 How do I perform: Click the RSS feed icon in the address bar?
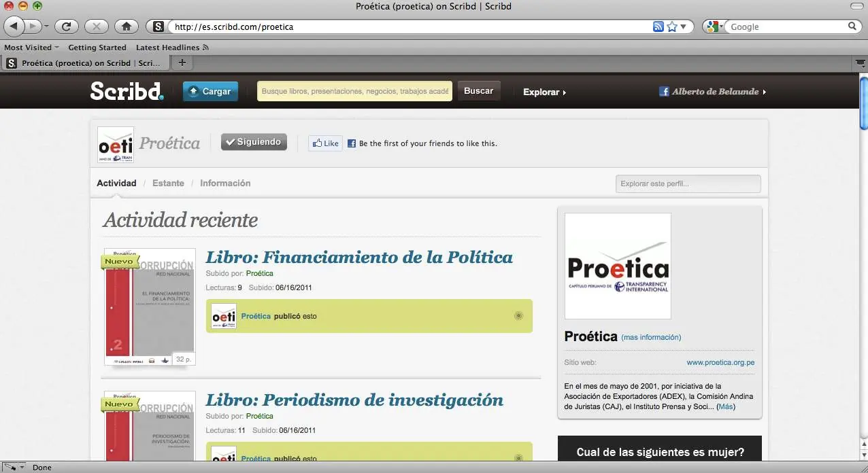tap(657, 26)
